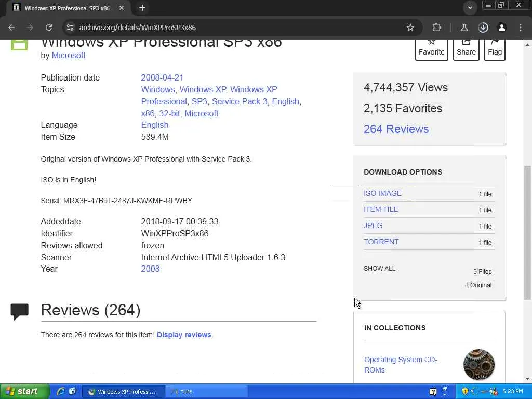The height and width of the screenshot is (399, 532).
Task: Click the Reviews speech bubble icon
Action: (x=19, y=312)
